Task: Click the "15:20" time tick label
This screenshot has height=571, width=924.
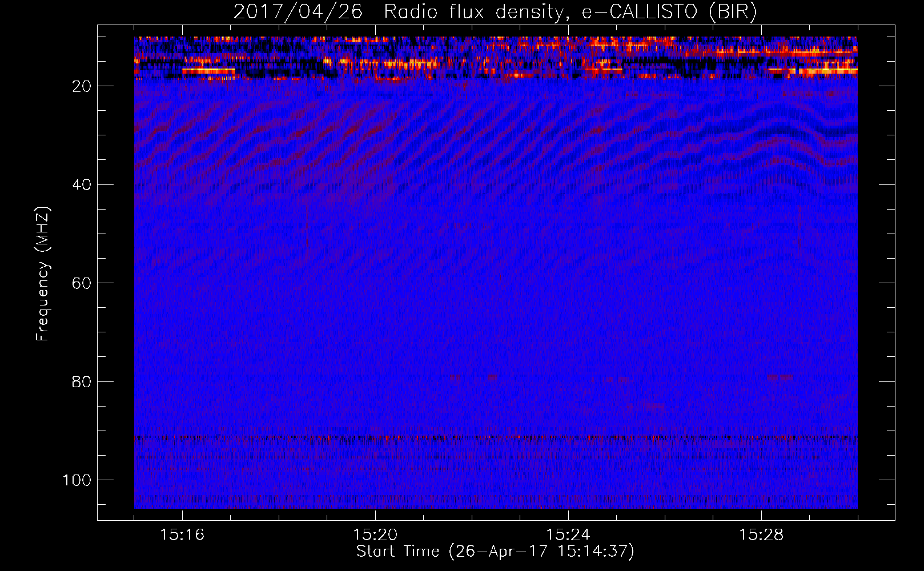Action: [375, 535]
